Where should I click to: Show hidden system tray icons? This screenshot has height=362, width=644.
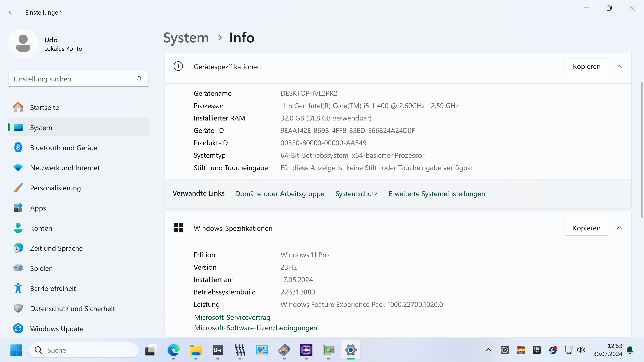tap(488, 350)
